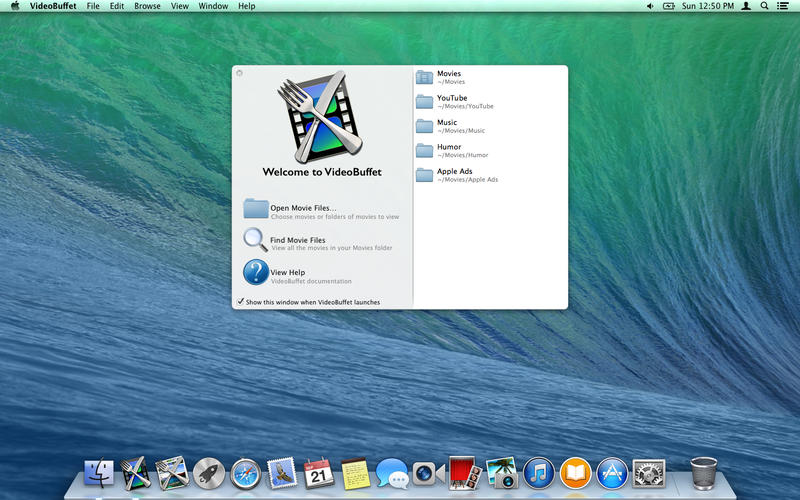Open iTunes from the Dock

pyautogui.click(x=538, y=473)
